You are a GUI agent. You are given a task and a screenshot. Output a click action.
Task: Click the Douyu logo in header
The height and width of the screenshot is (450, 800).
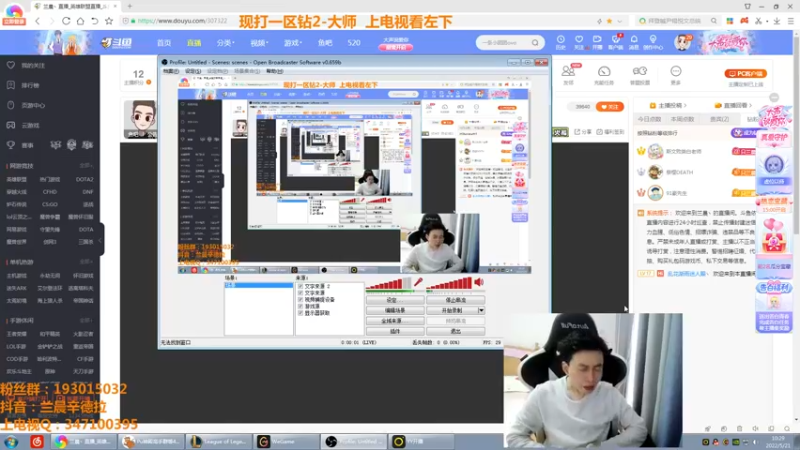(117, 43)
